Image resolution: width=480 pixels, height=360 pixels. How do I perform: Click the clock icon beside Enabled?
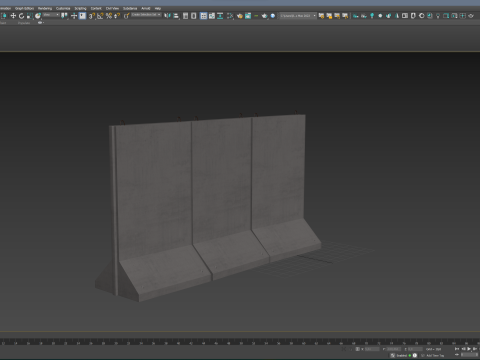pyautogui.click(x=415, y=355)
